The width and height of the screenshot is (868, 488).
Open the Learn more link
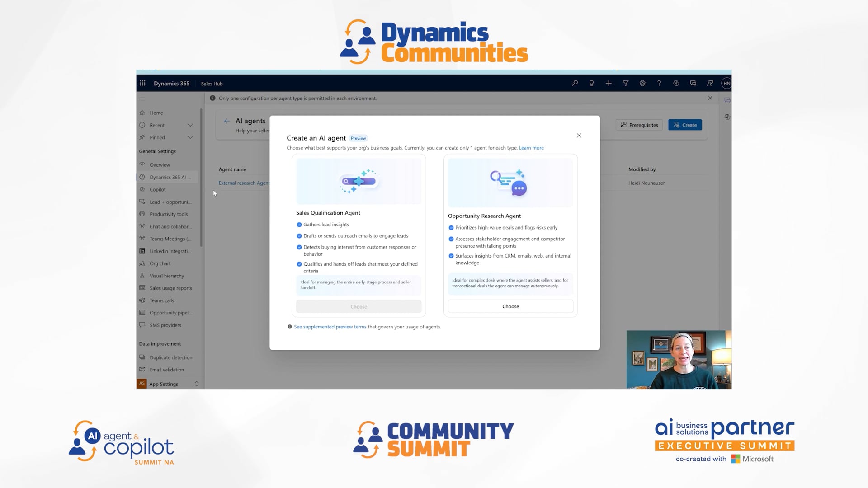531,148
